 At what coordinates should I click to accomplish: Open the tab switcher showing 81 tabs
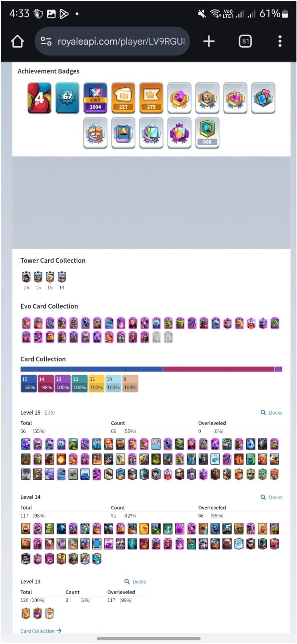[x=245, y=41]
